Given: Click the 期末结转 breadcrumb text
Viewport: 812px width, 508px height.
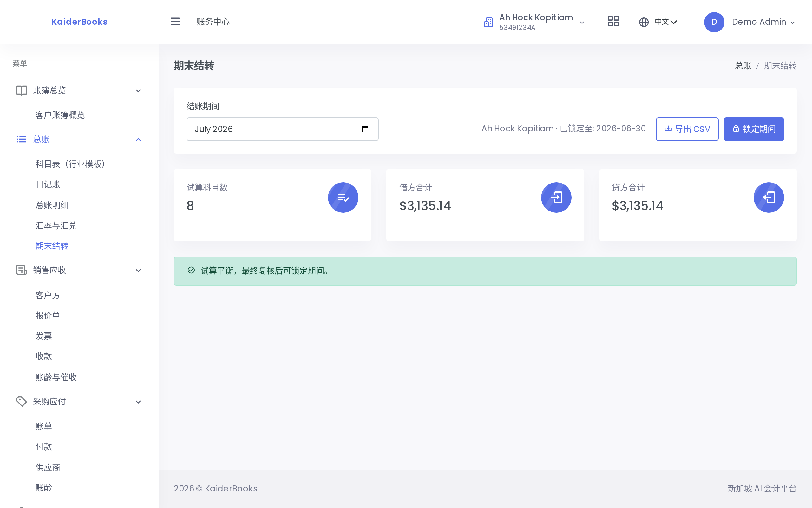Looking at the screenshot, I should (x=780, y=65).
